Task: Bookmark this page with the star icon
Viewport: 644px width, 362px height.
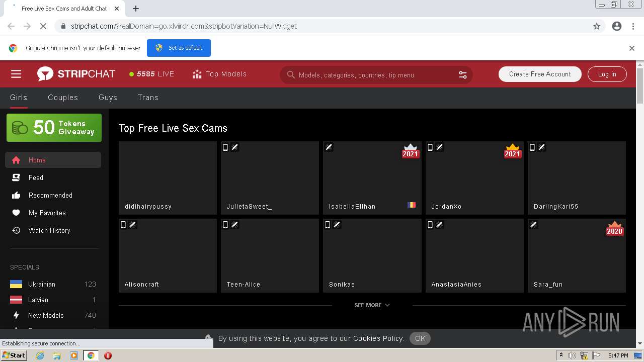Action: [x=597, y=26]
